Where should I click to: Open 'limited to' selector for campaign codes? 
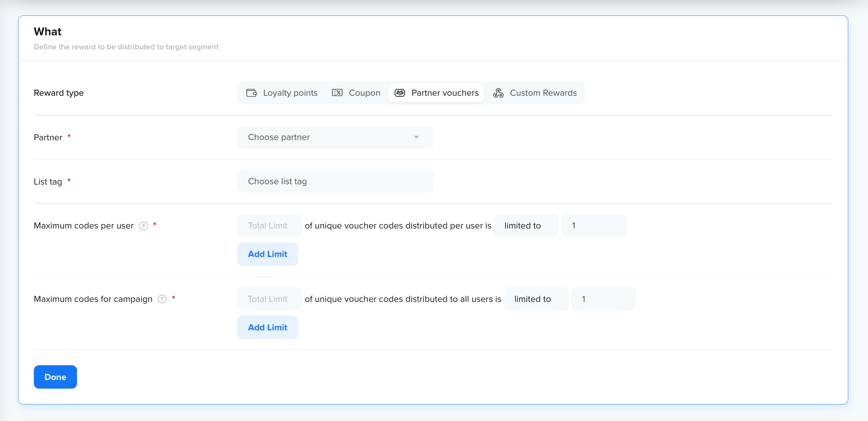tap(536, 299)
